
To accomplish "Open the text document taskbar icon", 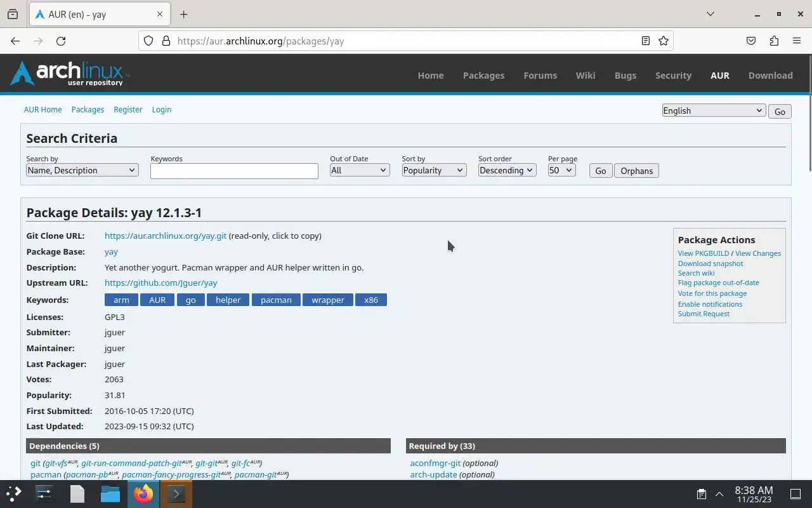I will tap(77, 493).
